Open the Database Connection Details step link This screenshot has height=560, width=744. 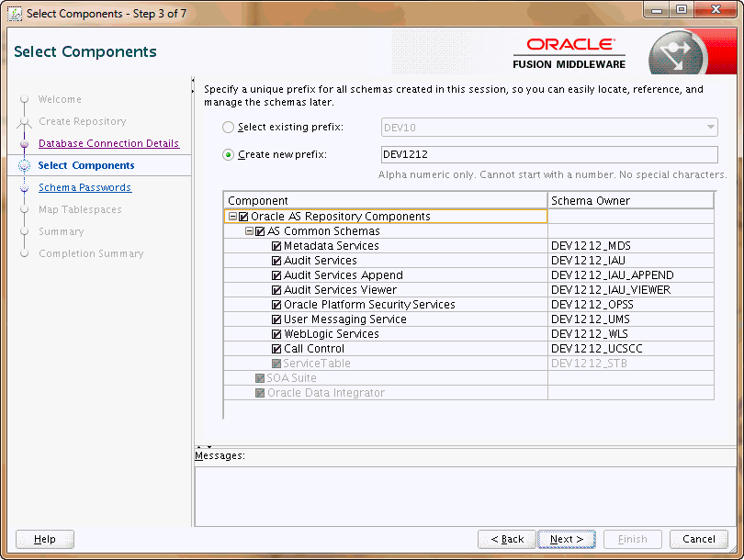[108, 143]
